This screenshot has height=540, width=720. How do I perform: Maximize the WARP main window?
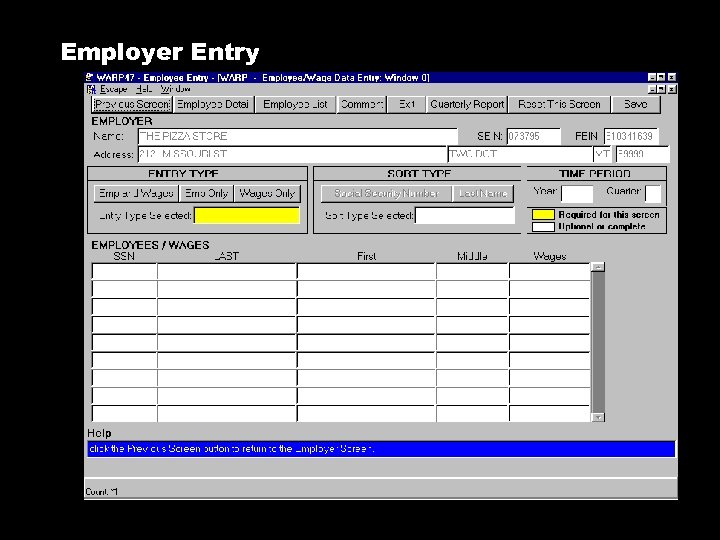pos(661,77)
